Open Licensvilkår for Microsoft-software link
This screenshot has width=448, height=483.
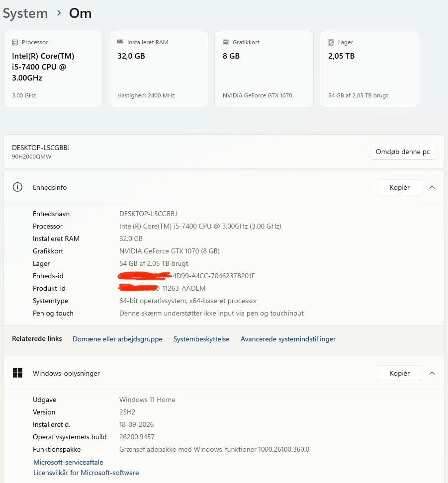pos(86,473)
